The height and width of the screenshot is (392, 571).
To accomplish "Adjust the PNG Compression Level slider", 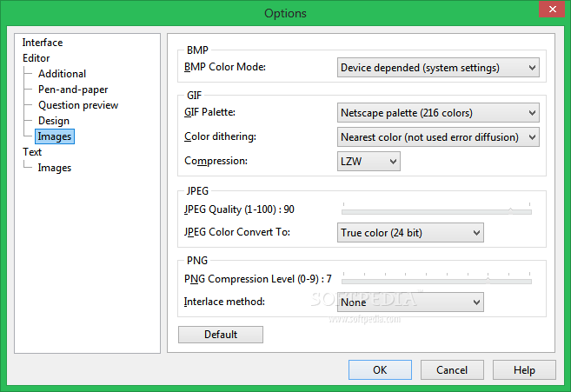I will pyautogui.click(x=436, y=279).
